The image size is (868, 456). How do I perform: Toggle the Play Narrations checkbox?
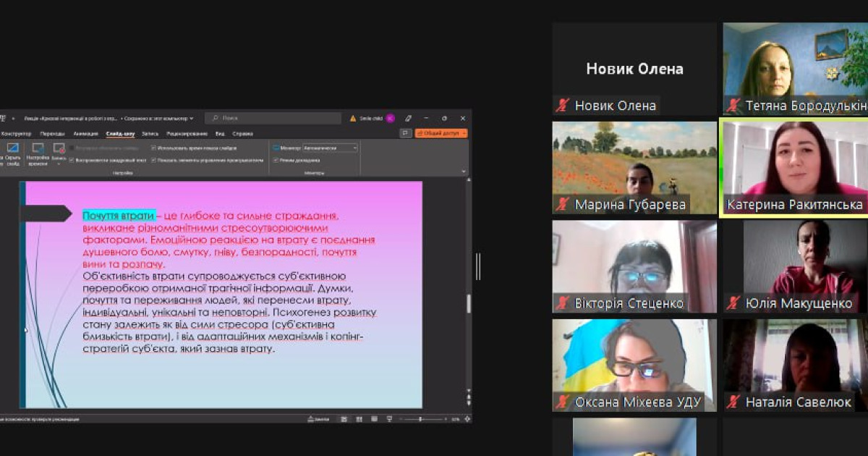pyautogui.click(x=72, y=160)
